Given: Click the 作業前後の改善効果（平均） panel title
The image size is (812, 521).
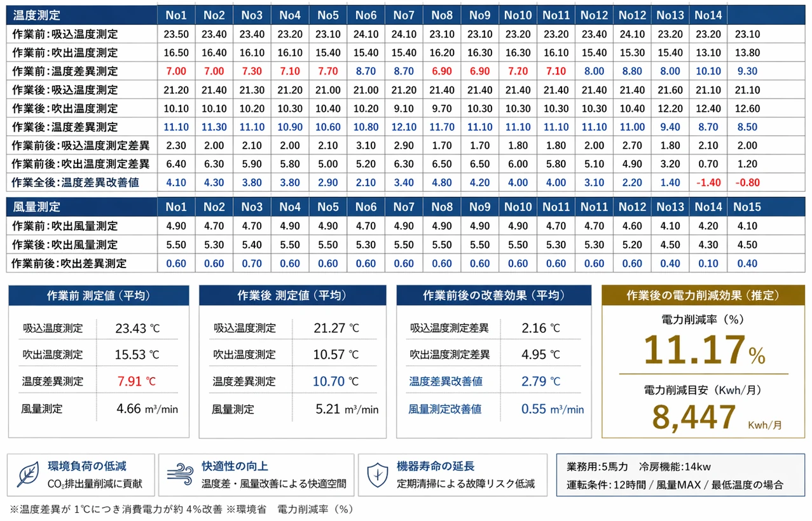Looking at the screenshot, I should click(494, 295).
